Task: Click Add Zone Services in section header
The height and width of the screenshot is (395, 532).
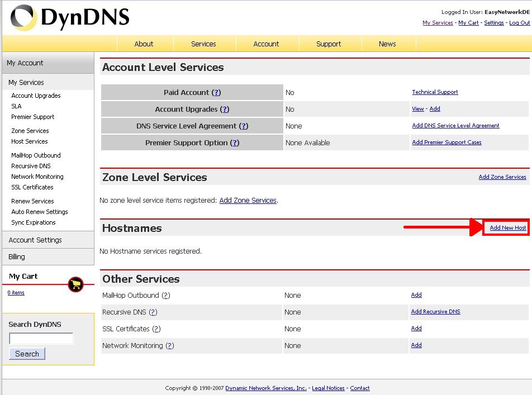Action: (x=502, y=177)
